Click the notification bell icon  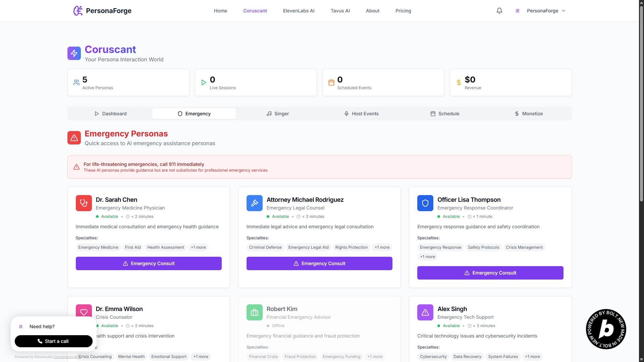499,11
